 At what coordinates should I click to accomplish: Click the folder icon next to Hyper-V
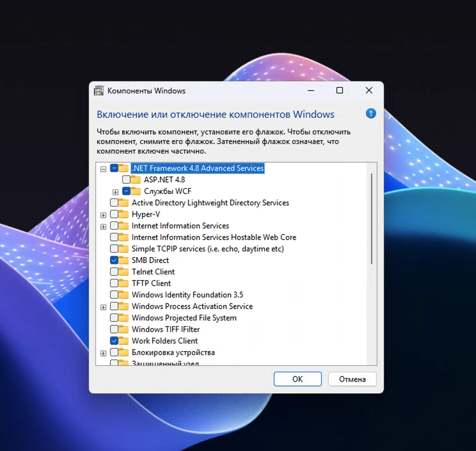click(124, 214)
